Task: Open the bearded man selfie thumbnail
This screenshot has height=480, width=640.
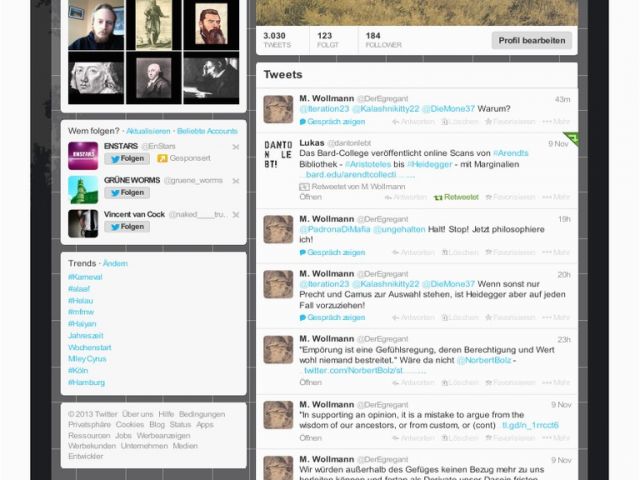Action: [x=96, y=24]
